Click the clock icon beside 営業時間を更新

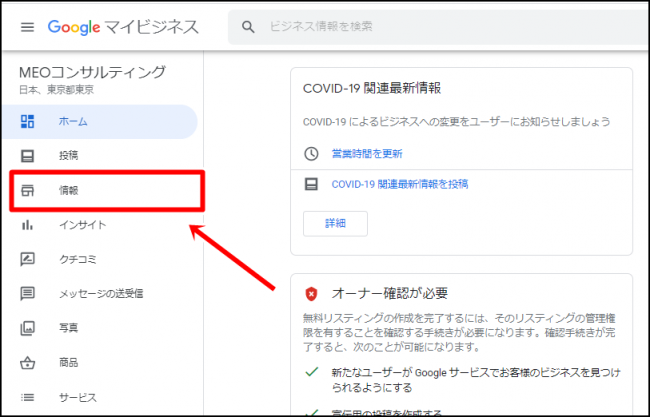pyautogui.click(x=311, y=154)
